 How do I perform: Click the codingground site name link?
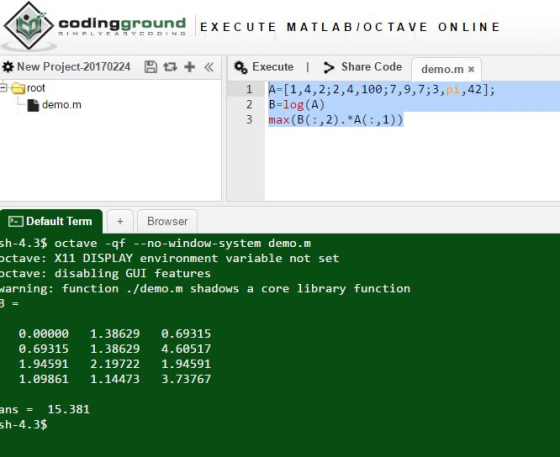[x=122, y=24]
